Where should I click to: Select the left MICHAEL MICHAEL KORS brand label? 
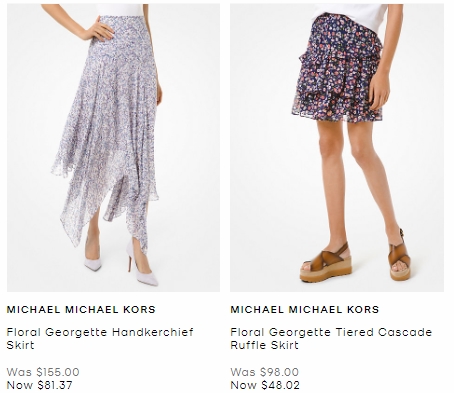(81, 309)
